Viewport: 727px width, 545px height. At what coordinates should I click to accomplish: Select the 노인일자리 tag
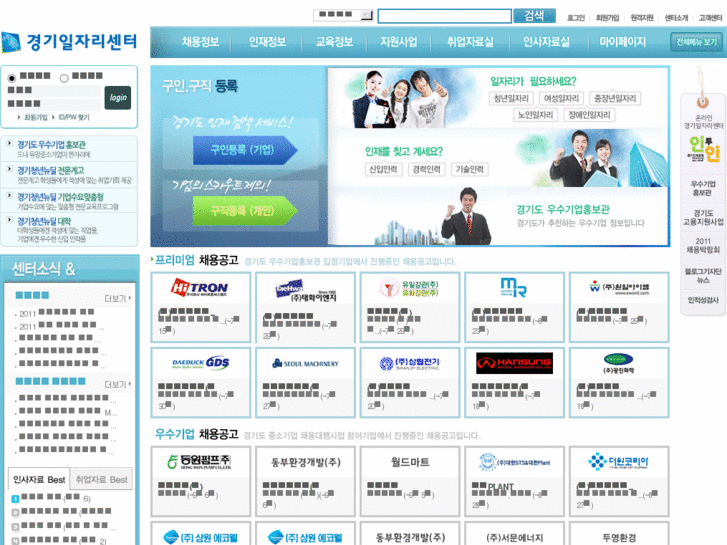coord(536,115)
